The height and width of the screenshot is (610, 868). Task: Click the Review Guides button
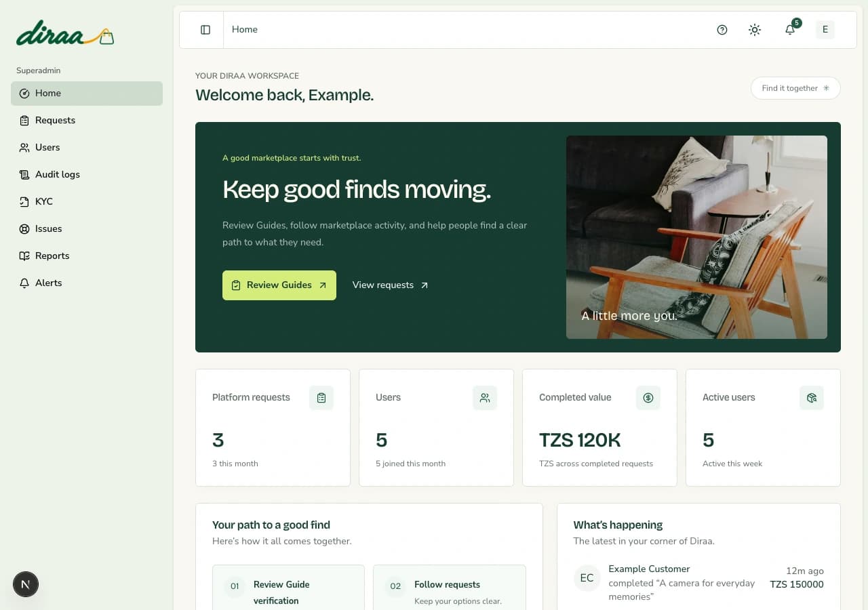(x=279, y=285)
